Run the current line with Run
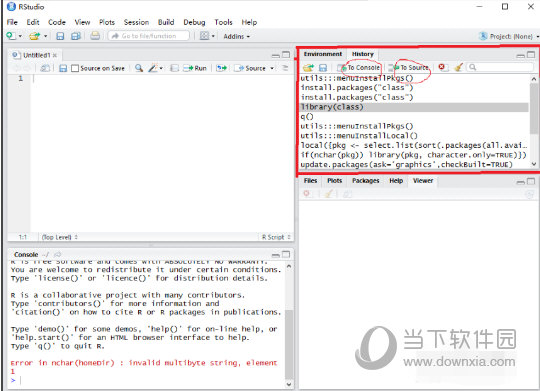Screen dimensions: 540x391 coord(195,68)
